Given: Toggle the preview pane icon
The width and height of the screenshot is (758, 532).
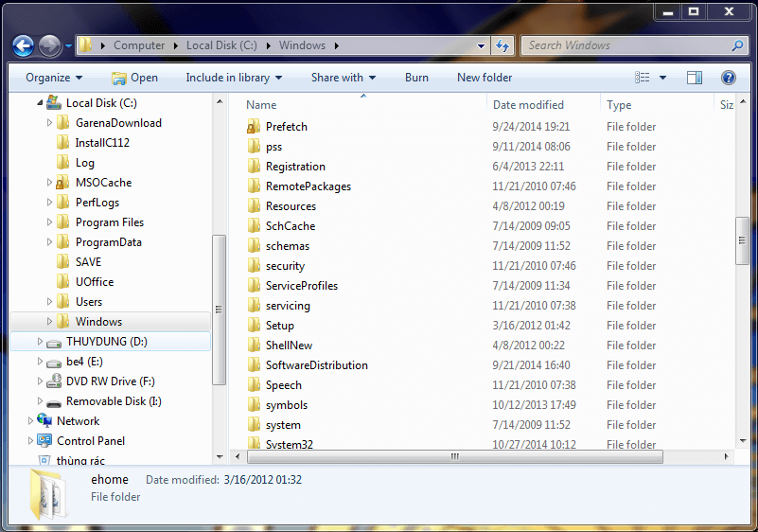Looking at the screenshot, I should pyautogui.click(x=695, y=78).
